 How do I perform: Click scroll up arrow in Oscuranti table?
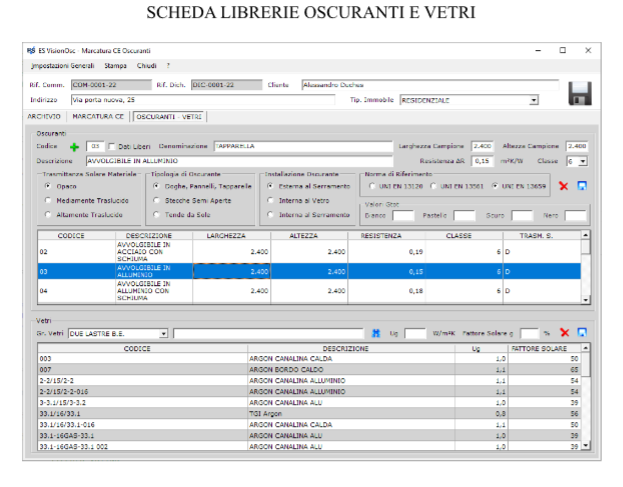tap(585, 235)
